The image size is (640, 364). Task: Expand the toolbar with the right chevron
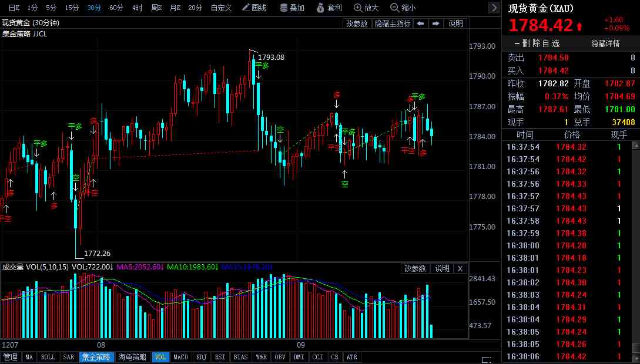[495, 8]
